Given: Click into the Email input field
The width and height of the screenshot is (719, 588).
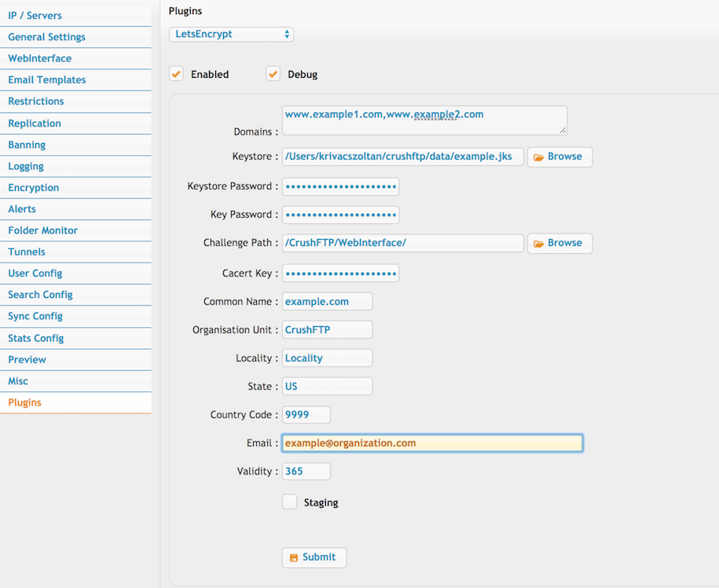Looking at the screenshot, I should (x=432, y=443).
